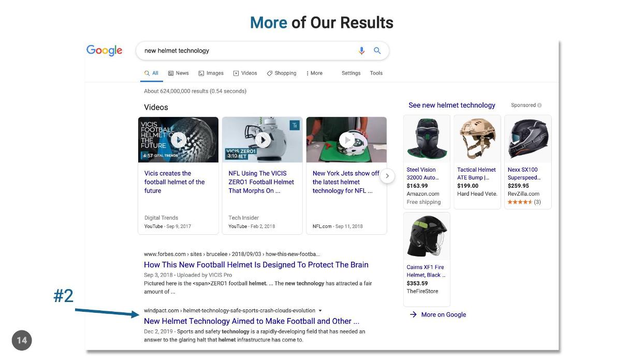The image size is (644, 362).
Task: Click the www.forbes.com breadcrumb URL
Action: (232, 254)
